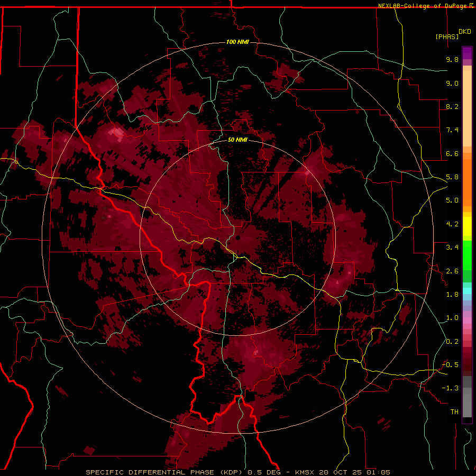476x476 pixels.
Task: Select the orange segment of the color bar
Action: (x=467, y=179)
